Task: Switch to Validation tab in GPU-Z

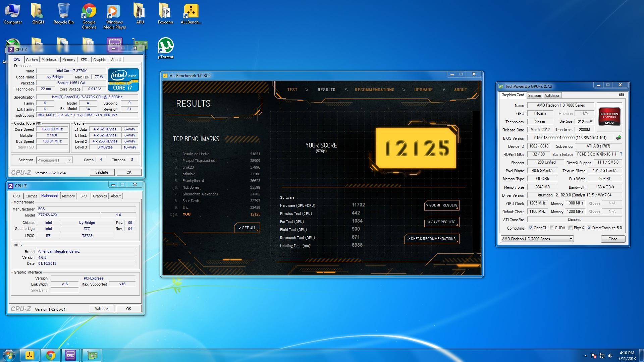Action: 552,96
